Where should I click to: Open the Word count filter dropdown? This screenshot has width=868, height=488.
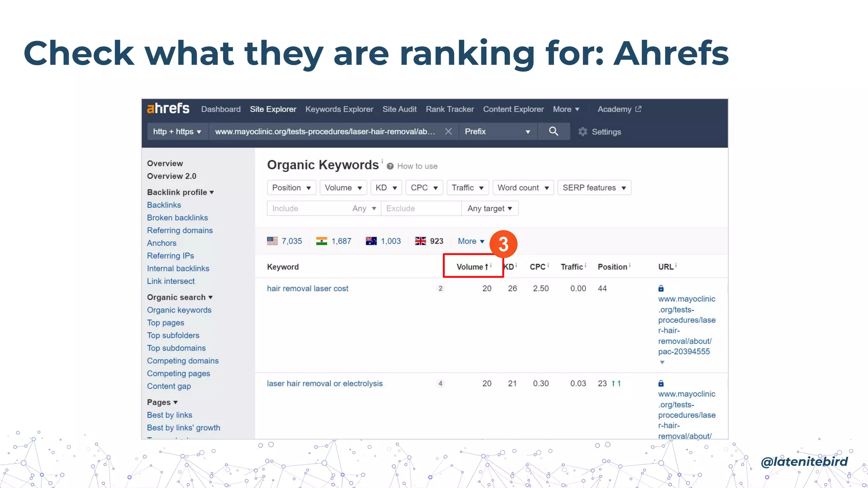click(x=523, y=188)
